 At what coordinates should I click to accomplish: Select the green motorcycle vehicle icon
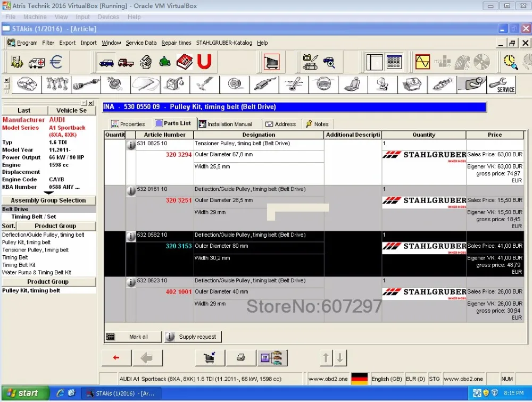[165, 62]
